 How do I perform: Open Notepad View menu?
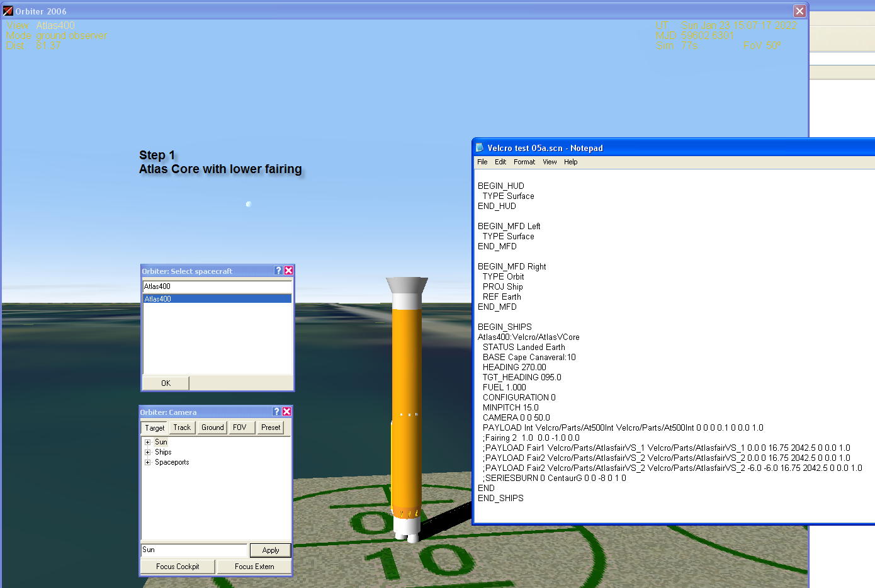tap(550, 162)
